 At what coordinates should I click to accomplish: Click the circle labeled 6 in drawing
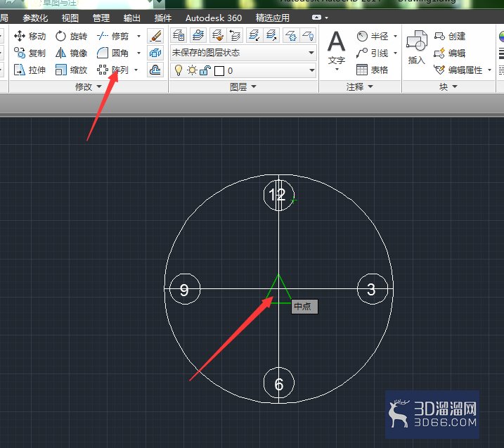pyautogui.click(x=278, y=383)
